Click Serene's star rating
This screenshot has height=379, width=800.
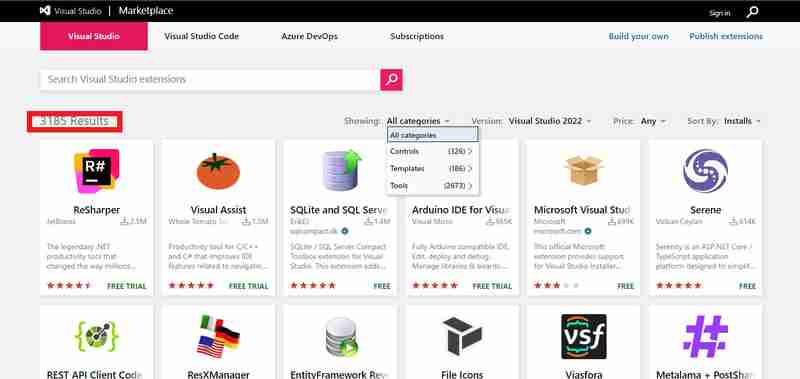coord(679,286)
